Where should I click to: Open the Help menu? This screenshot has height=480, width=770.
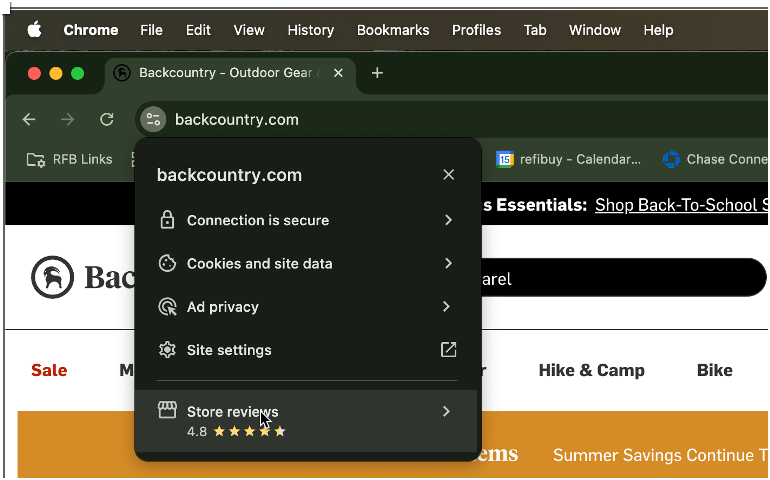pyautogui.click(x=659, y=30)
